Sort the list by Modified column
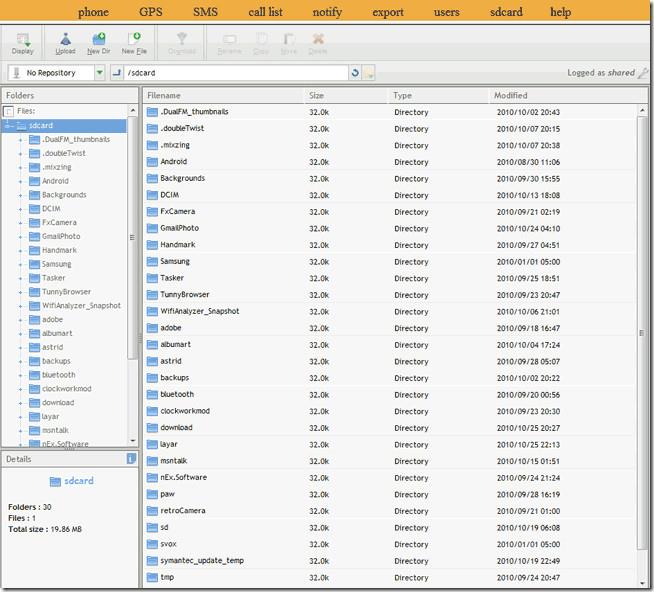This screenshot has height=592, width=654. point(511,96)
